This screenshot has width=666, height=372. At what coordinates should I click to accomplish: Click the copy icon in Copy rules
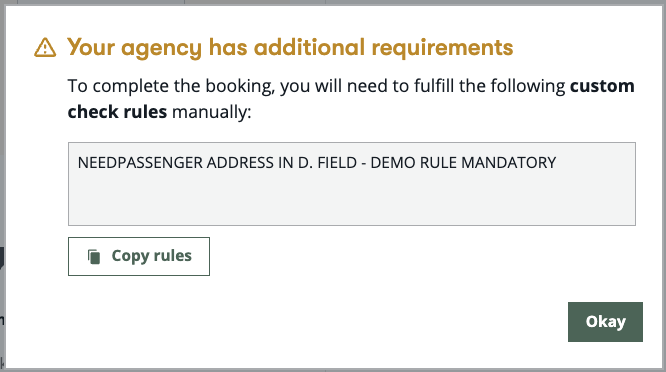click(x=94, y=256)
